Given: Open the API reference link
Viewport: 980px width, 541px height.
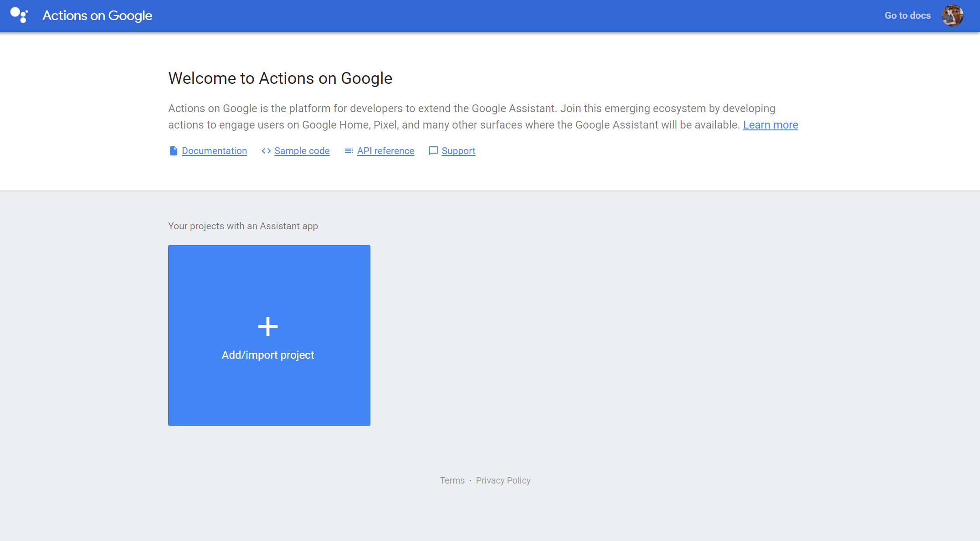Looking at the screenshot, I should pyautogui.click(x=385, y=150).
